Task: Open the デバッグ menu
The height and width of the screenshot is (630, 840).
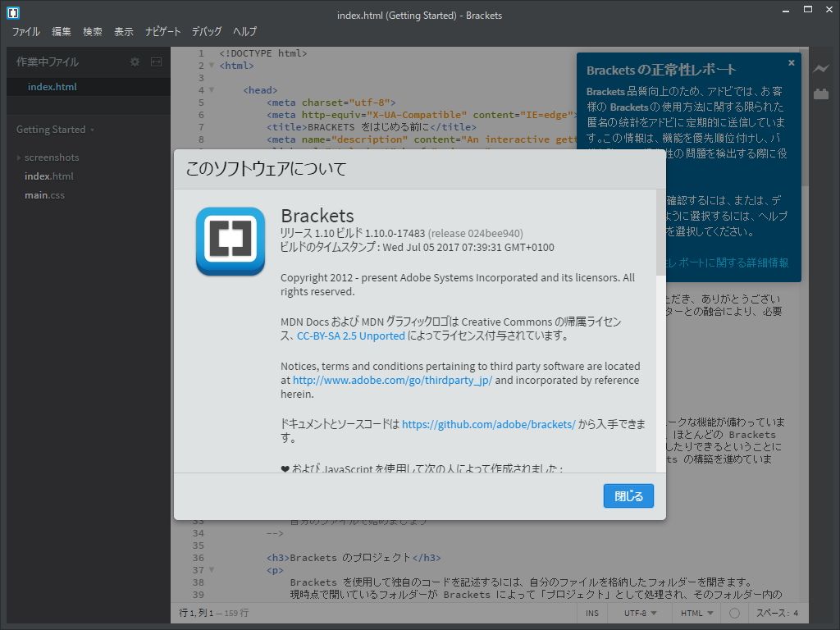Action: pos(206,31)
